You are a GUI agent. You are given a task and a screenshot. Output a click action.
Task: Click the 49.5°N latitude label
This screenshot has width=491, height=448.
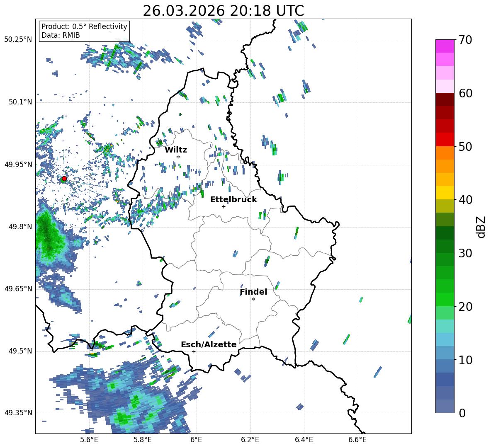pos(20,351)
